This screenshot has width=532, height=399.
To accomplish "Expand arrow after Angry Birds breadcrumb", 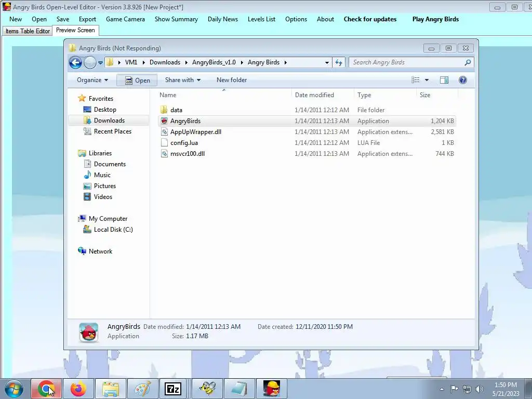I will (x=286, y=62).
